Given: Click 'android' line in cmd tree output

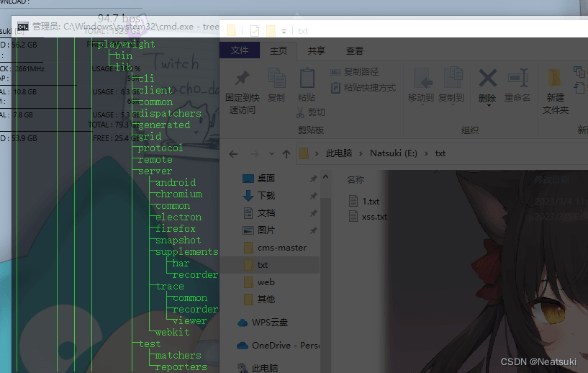Looking at the screenshot, I should 176,183.
